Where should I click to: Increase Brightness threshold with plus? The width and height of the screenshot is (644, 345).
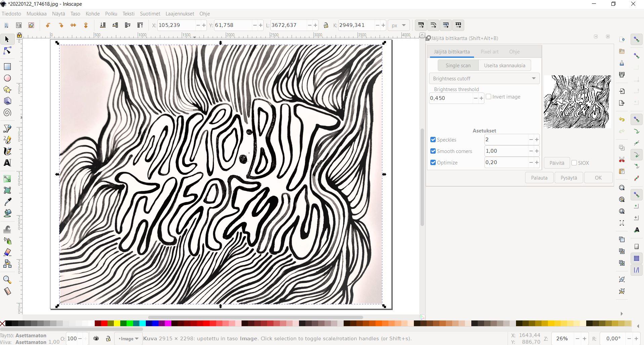[481, 98]
